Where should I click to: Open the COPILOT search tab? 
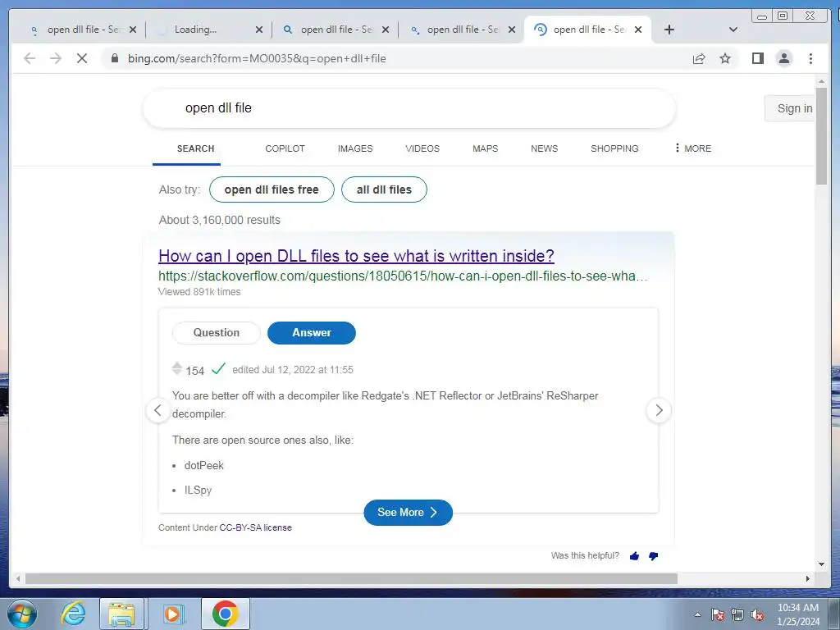[x=285, y=148]
